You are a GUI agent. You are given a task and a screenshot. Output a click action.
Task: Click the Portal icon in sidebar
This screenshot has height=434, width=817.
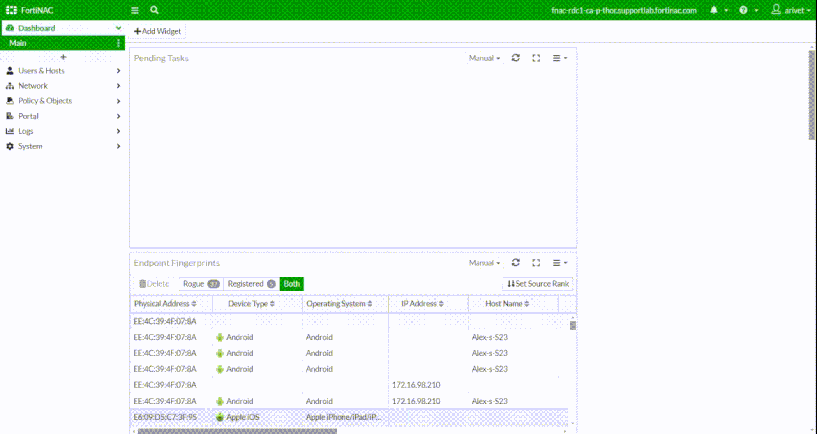coord(10,116)
